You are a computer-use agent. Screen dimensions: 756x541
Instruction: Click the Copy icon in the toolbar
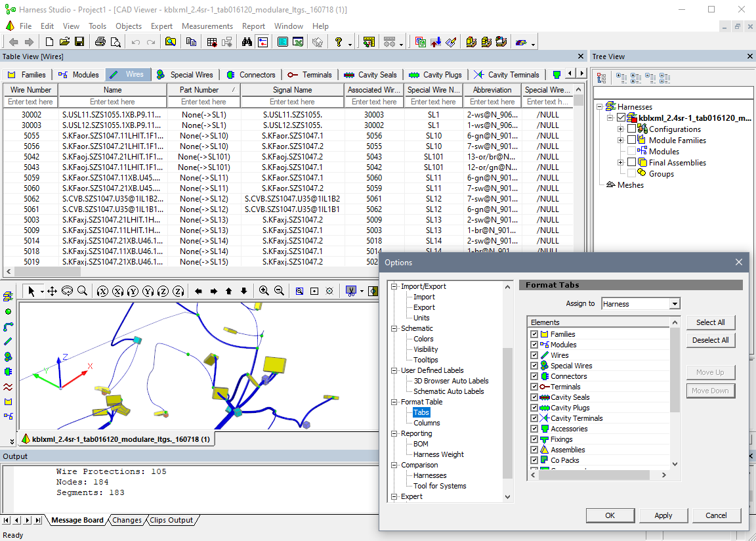tap(192, 41)
